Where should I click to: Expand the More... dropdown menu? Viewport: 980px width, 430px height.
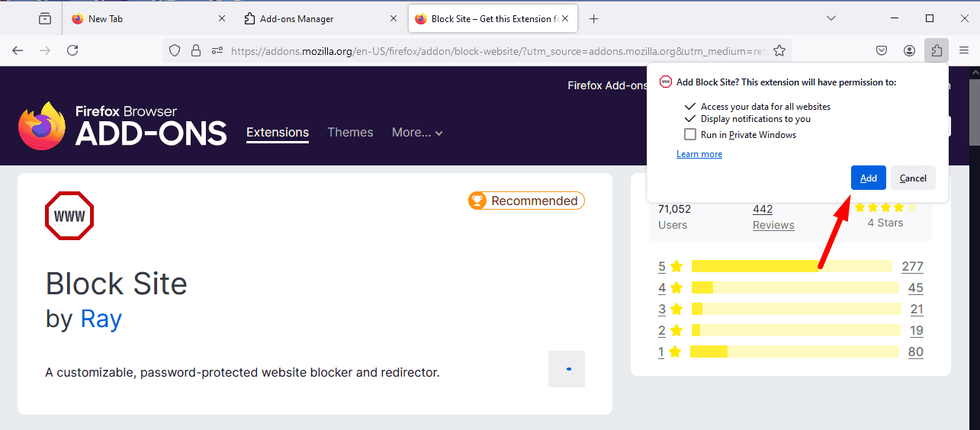(417, 132)
